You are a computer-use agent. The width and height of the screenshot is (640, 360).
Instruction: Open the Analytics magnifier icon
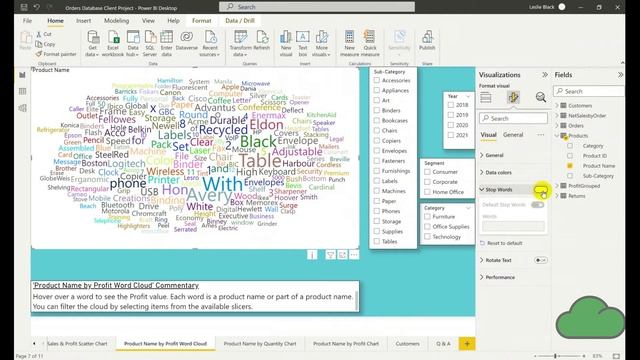pos(541,97)
